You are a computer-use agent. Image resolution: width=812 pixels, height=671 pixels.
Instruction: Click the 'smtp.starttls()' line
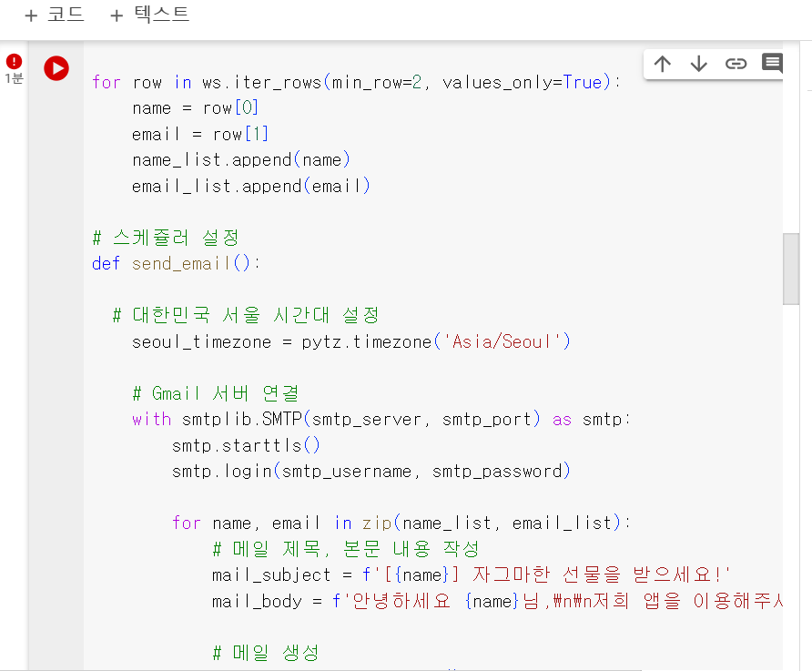(246, 445)
